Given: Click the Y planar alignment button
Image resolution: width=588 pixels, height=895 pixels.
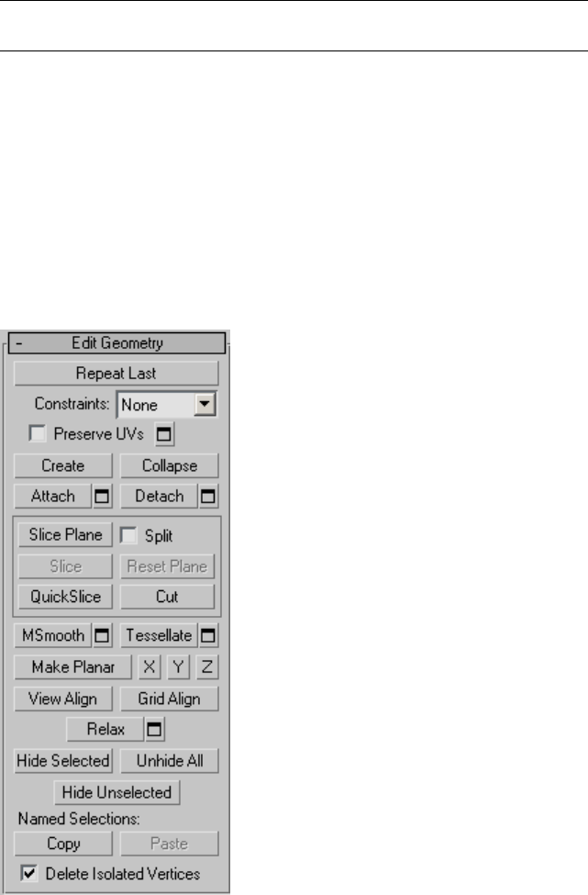Looking at the screenshot, I should 179,666.
